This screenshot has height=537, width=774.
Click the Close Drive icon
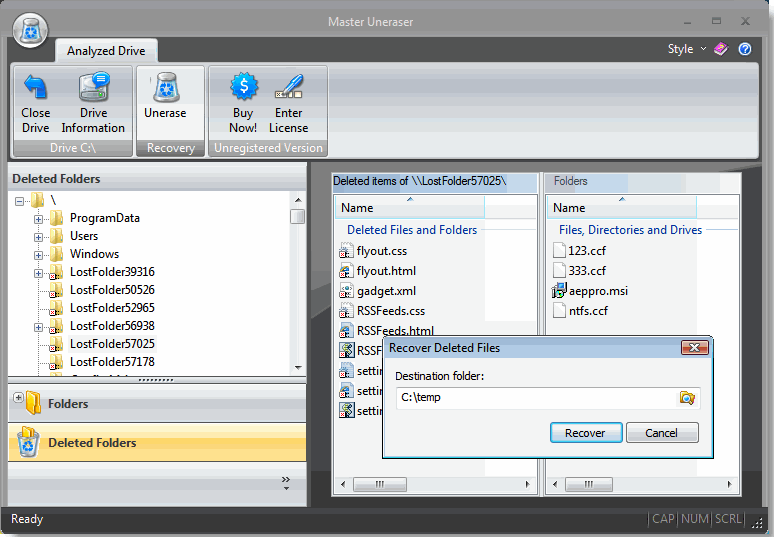click(36, 87)
